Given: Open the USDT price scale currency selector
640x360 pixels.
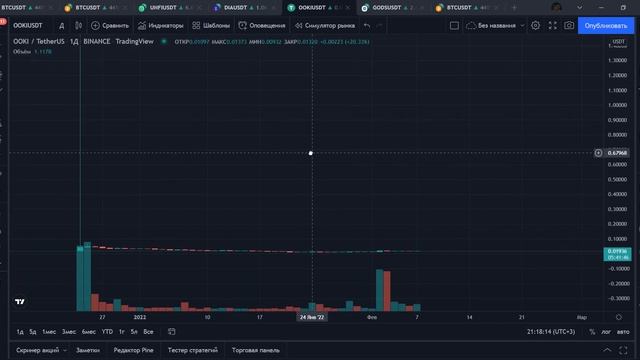Looking at the screenshot, I should pos(618,42).
